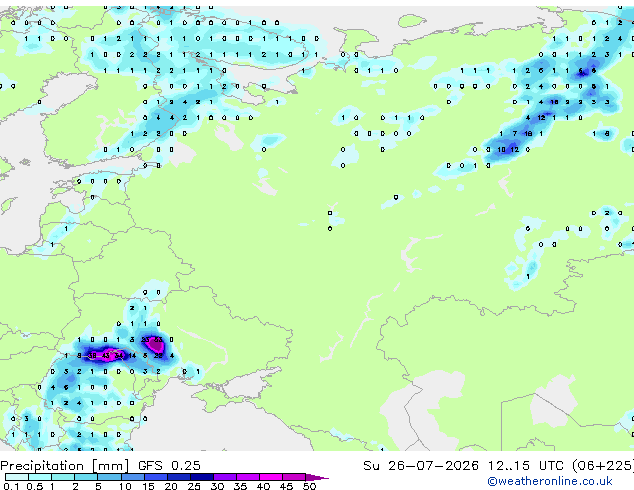Pick the 1–2 mm legend color swatch
This screenshot has width=634, height=490.
[x=63, y=477]
